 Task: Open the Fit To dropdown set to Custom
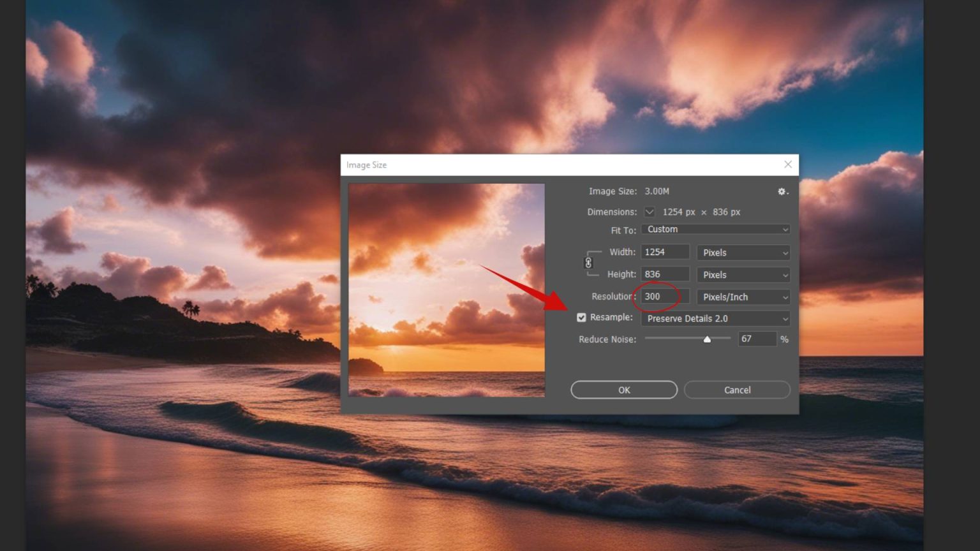716,229
